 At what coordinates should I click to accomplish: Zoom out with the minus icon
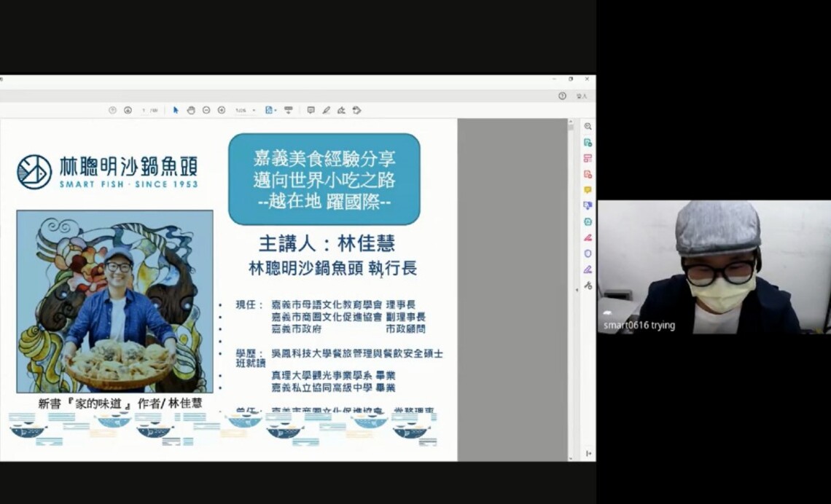tap(206, 110)
